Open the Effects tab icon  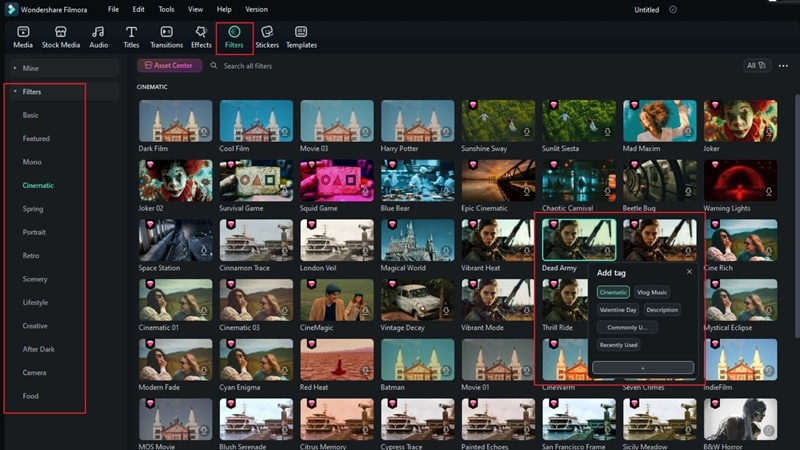coord(201,32)
